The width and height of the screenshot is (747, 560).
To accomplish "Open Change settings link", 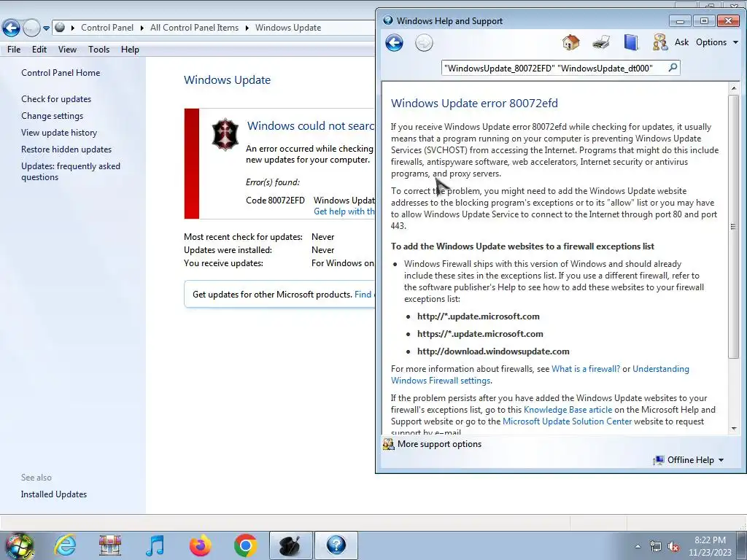I will click(52, 116).
